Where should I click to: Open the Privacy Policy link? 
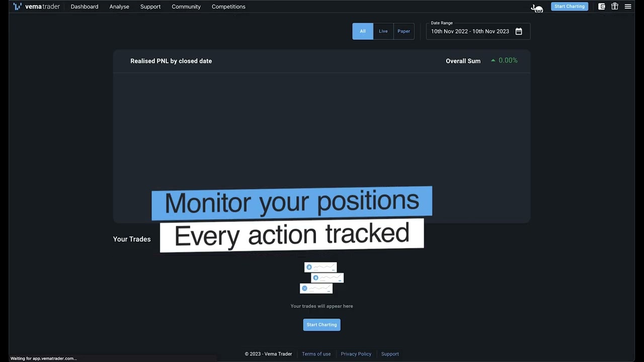[x=356, y=354]
